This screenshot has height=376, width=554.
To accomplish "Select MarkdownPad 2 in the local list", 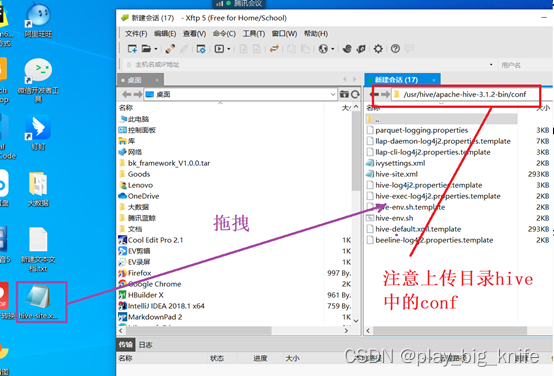I will point(155,317).
